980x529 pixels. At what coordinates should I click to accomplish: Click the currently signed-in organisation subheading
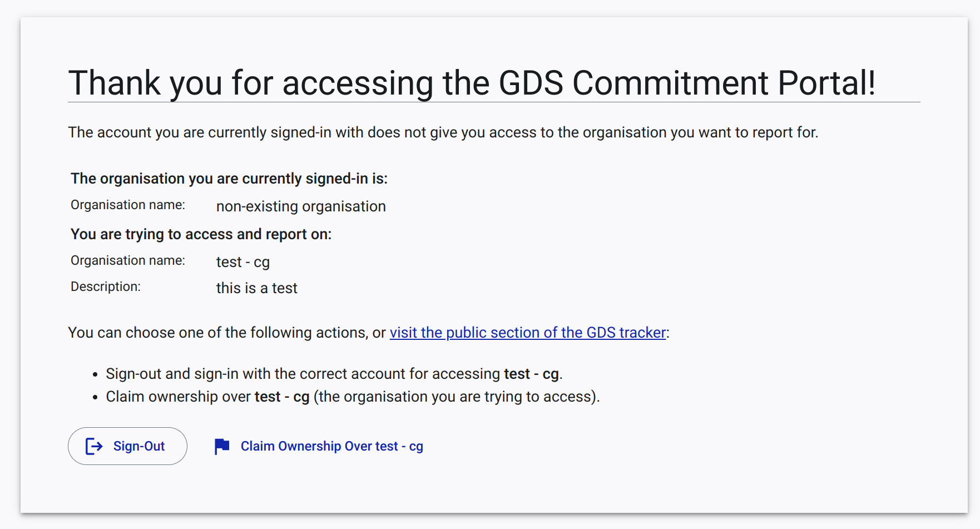[229, 179]
